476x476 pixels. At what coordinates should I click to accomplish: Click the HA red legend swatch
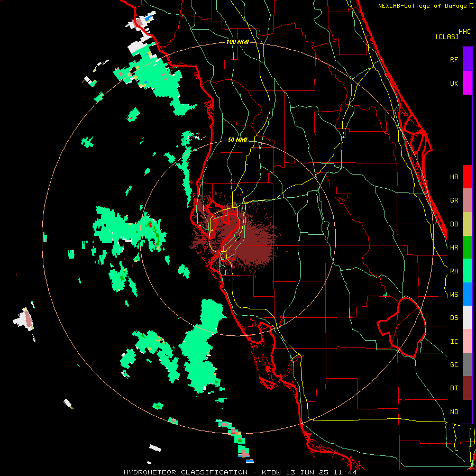coord(467,177)
